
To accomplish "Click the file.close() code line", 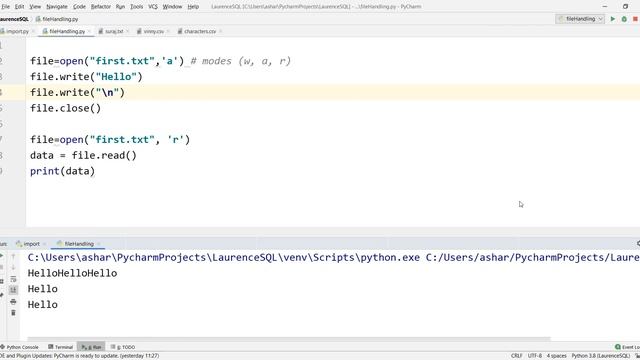I will coord(65,109).
